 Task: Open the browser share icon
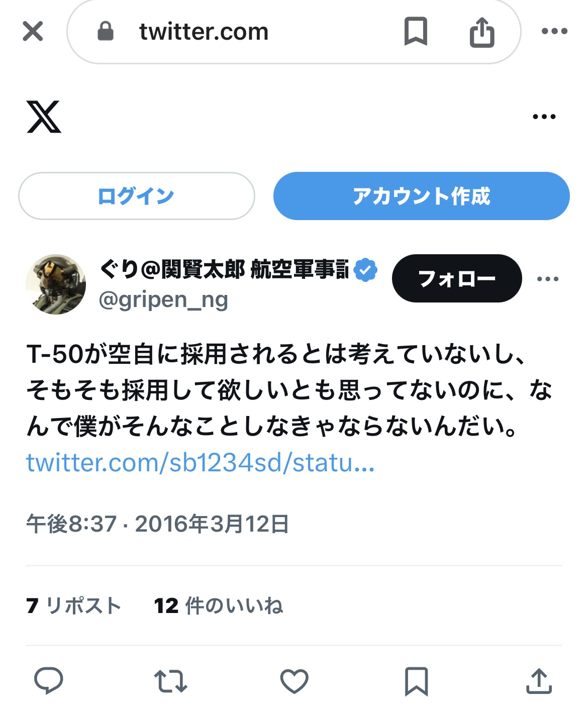point(482,32)
